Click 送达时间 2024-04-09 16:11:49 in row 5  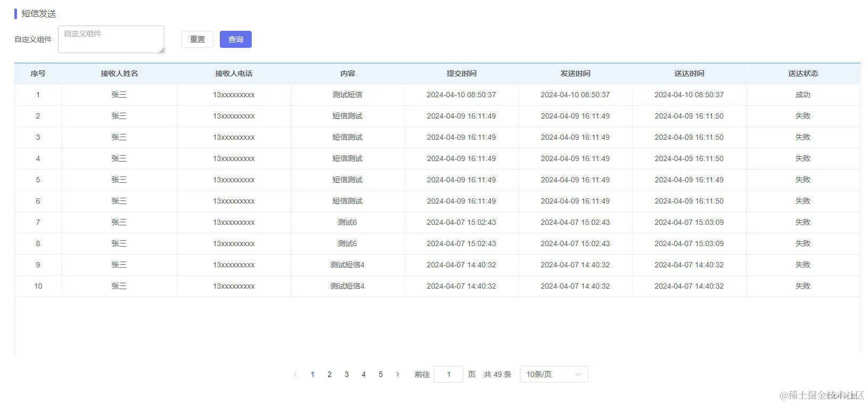[x=689, y=180]
